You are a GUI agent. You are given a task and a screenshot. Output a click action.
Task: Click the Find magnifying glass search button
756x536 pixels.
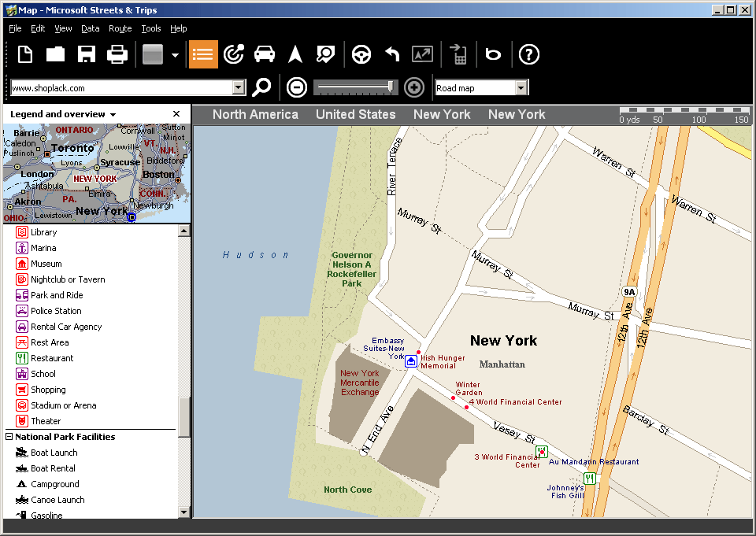pyautogui.click(x=261, y=87)
